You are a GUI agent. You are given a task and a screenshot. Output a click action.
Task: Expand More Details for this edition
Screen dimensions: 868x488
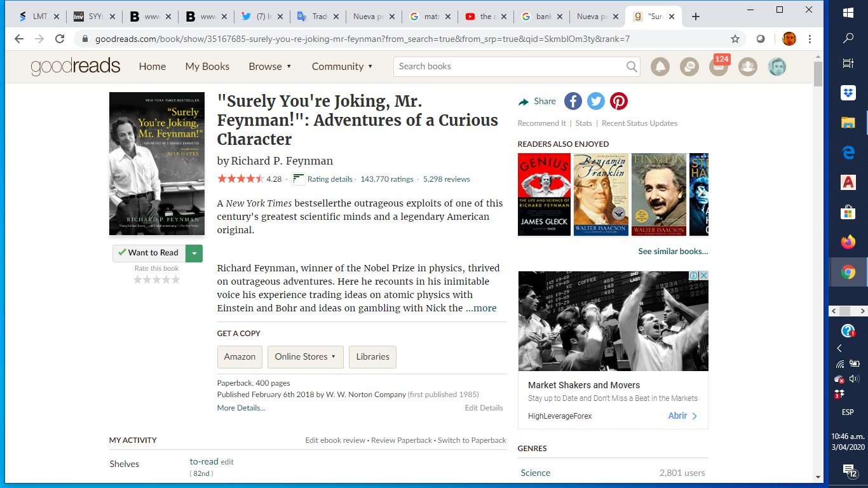(241, 408)
